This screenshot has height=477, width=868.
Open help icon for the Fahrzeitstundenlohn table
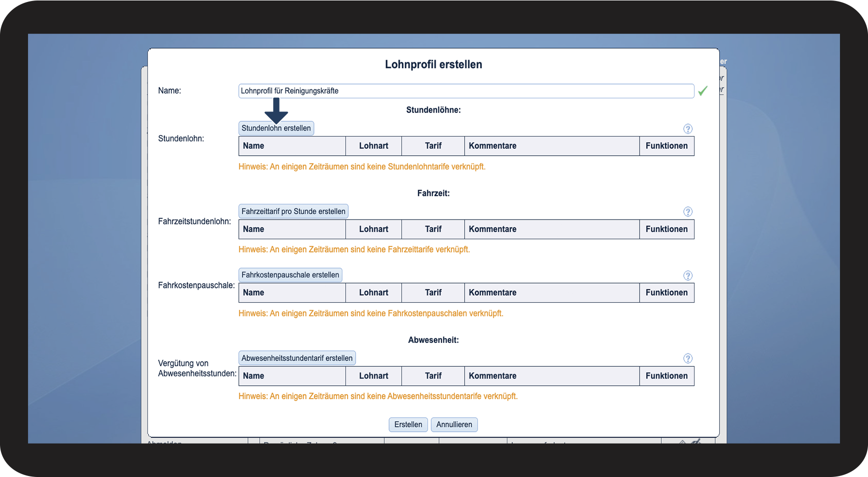[x=688, y=212]
